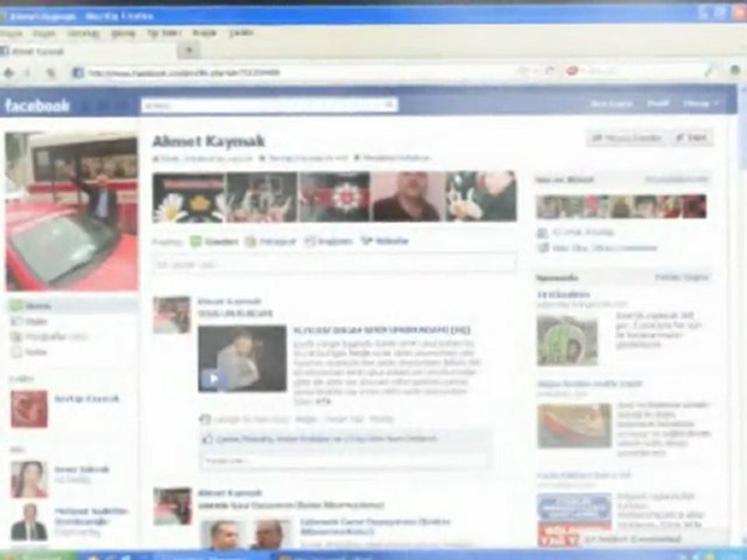Open the first sponsored ad image
Image resolution: width=747 pixels, height=560 pixels.
pos(567,341)
